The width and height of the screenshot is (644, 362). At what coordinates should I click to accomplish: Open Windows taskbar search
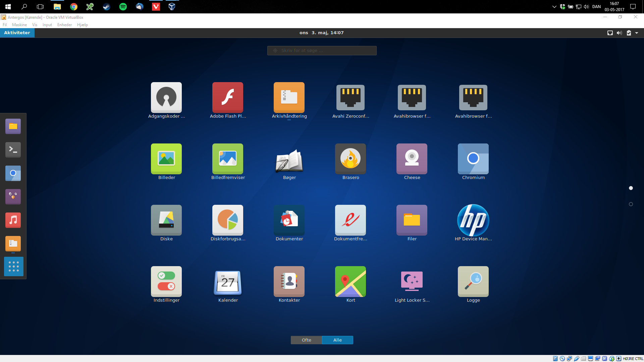(x=24, y=7)
